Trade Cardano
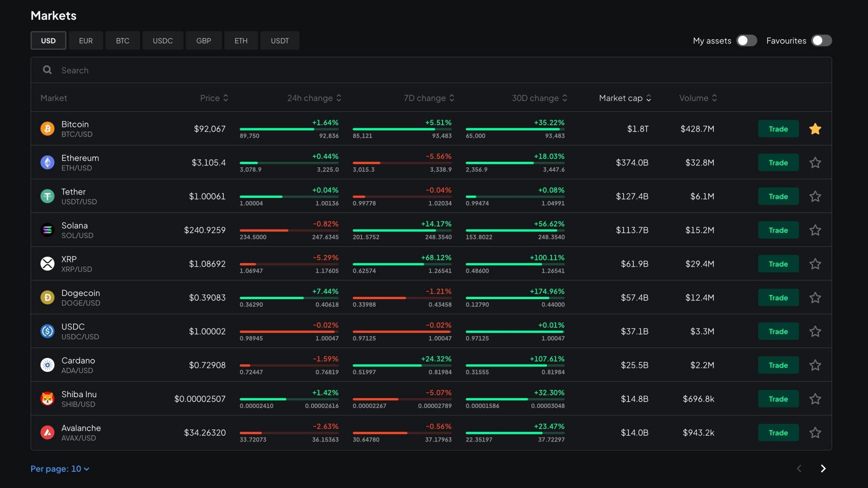This screenshot has height=488, width=868. coord(778,365)
